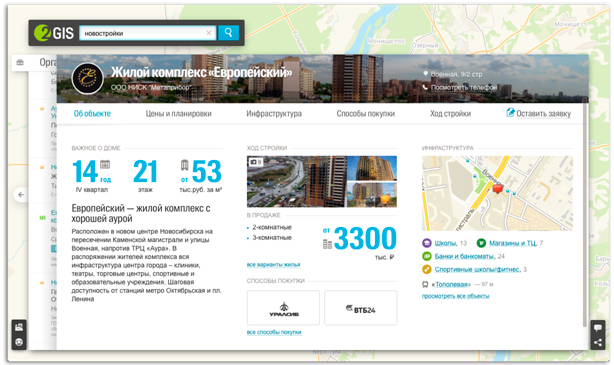Click the back arrow button on left panel
This screenshot has width=614, height=365.
point(21,195)
